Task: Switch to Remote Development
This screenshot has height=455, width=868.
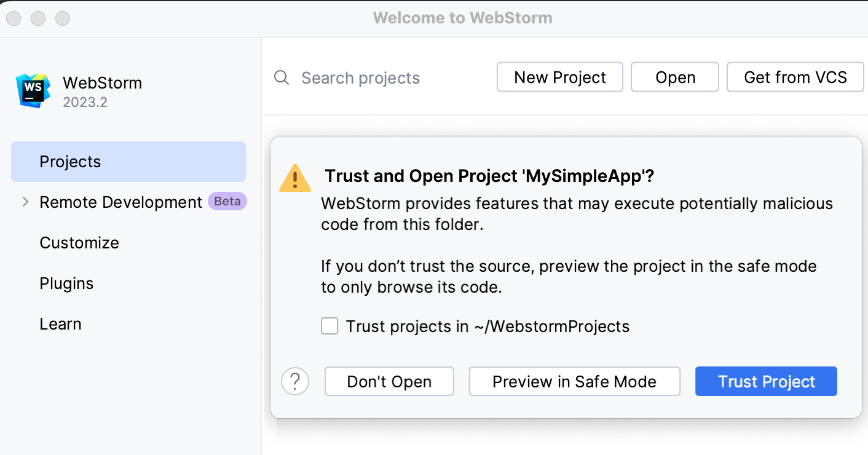Action: tap(120, 202)
